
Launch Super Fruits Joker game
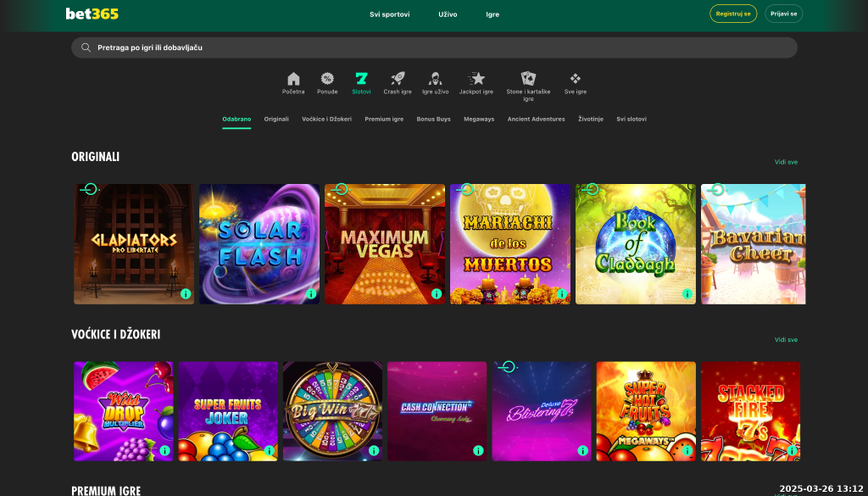(228, 411)
